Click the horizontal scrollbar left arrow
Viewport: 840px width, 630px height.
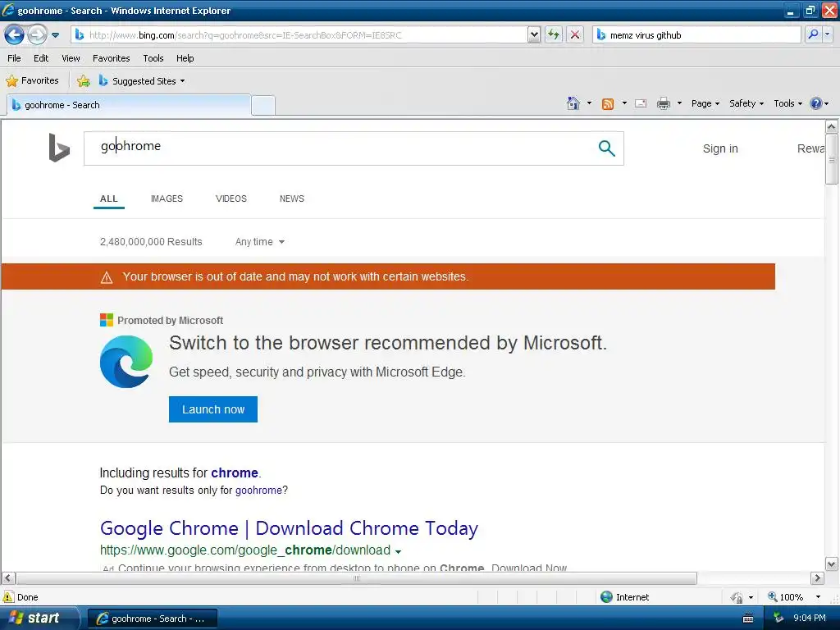(x=8, y=578)
